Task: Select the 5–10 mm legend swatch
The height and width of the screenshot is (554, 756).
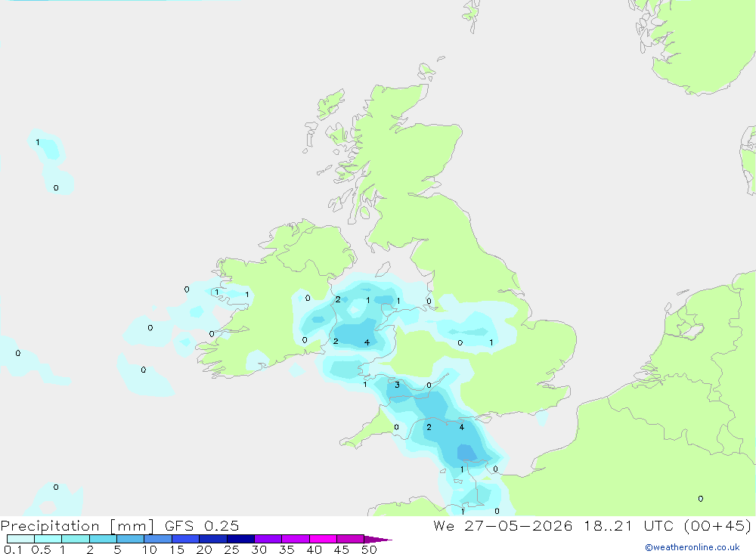Action: [131, 539]
